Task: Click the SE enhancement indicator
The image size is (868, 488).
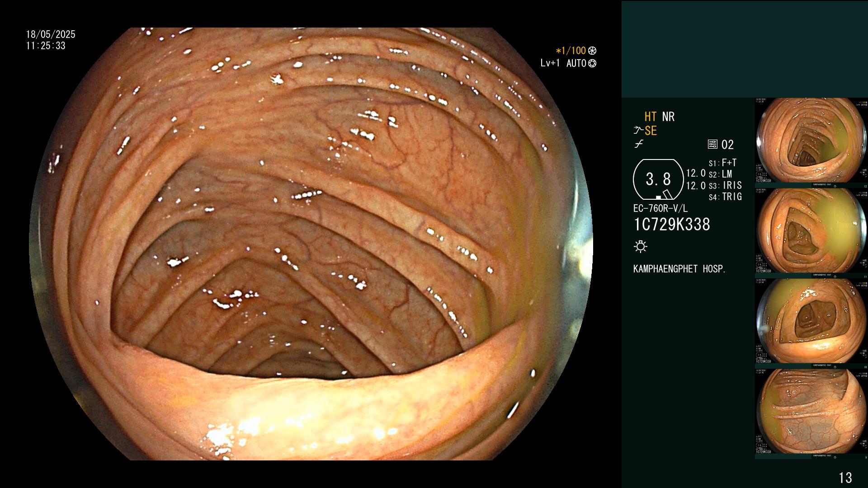Action: [x=651, y=131]
